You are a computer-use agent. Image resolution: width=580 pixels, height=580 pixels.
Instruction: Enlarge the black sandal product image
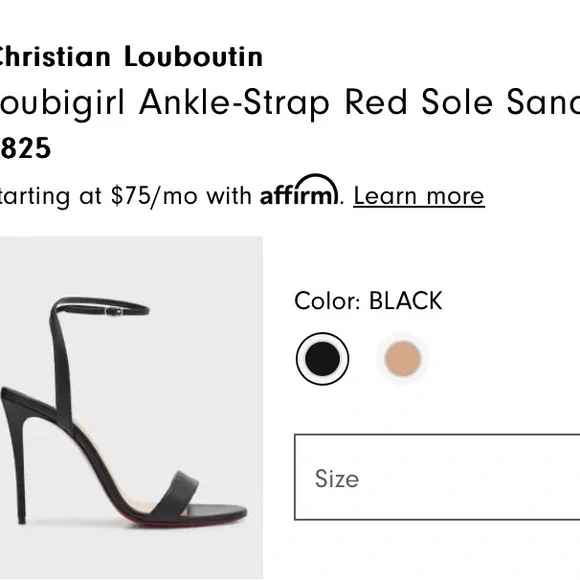point(131,408)
